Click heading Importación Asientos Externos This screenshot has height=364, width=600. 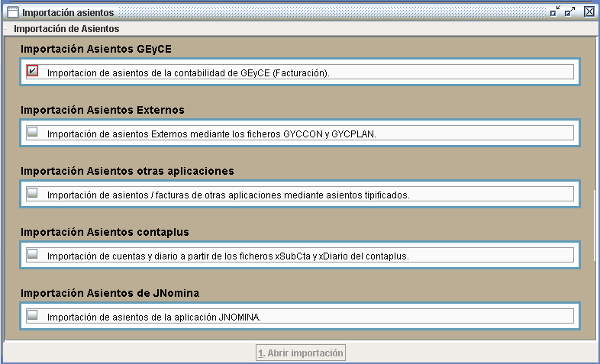pyautogui.click(x=103, y=110)
